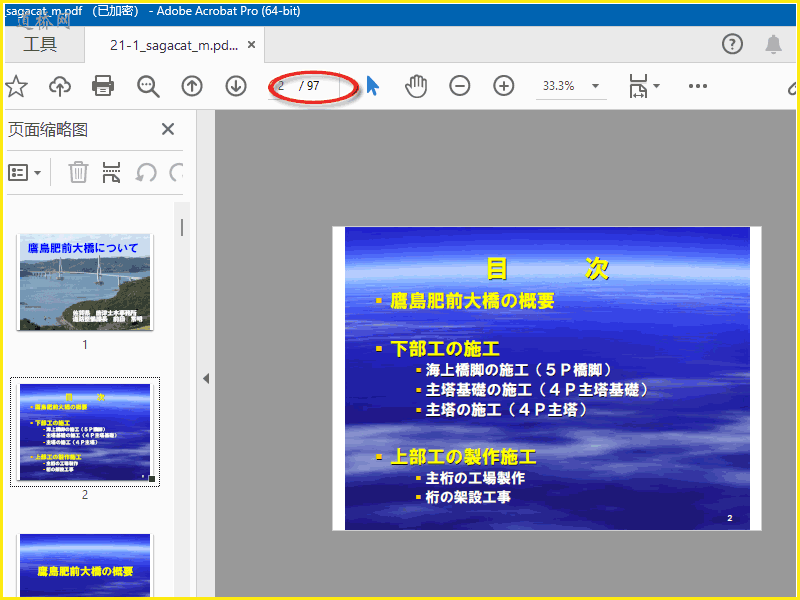This screenshot has width=800, height=600.
Task: Open the more tools ellipsis menu
Action: [x=697, y=86]
